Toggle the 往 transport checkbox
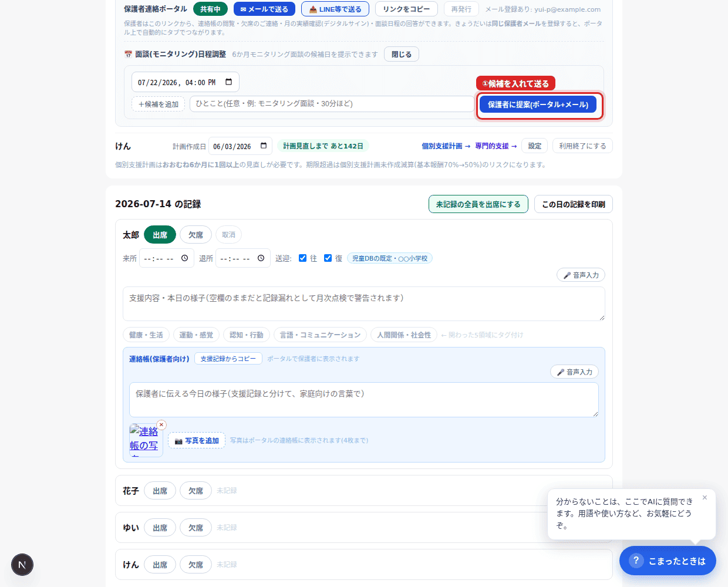Screen dimensions: 728x587 pos(302,258)
